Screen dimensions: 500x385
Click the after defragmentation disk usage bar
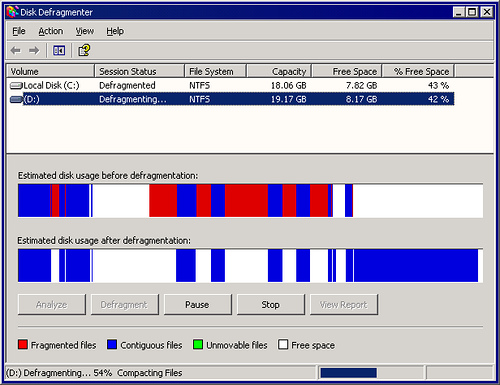point(250,266)
